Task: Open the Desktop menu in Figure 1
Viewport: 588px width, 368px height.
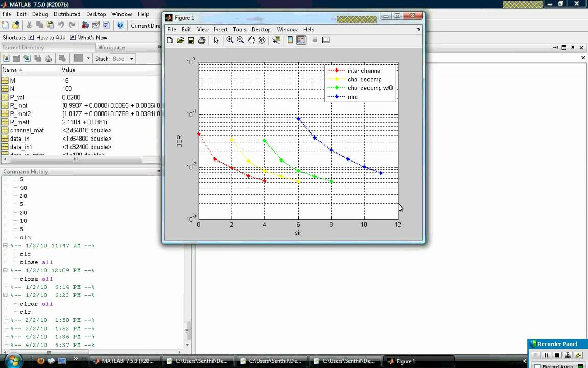Action: [261, 29]
